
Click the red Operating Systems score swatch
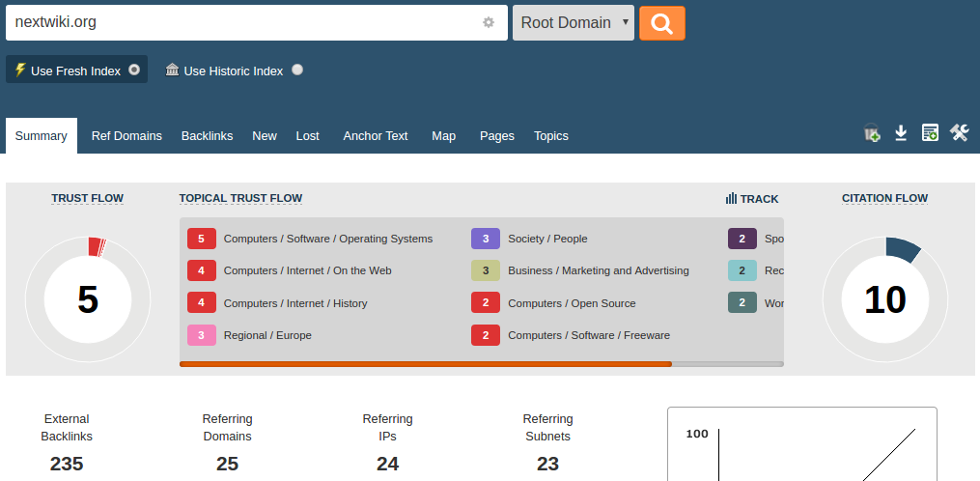click(x=201, y=239)
